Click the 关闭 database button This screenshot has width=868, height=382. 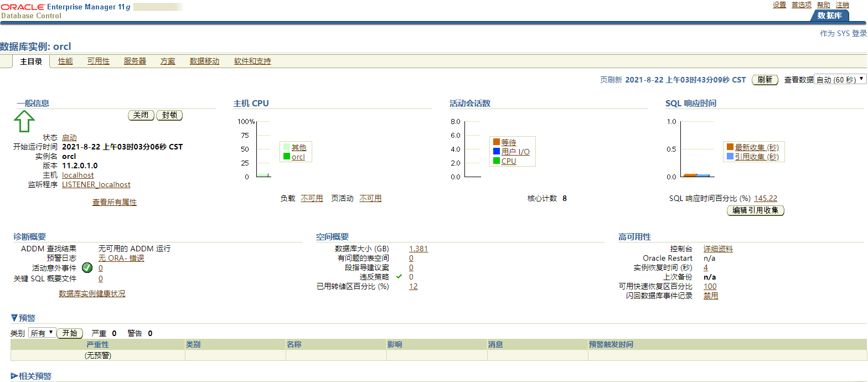coord(141,115)
